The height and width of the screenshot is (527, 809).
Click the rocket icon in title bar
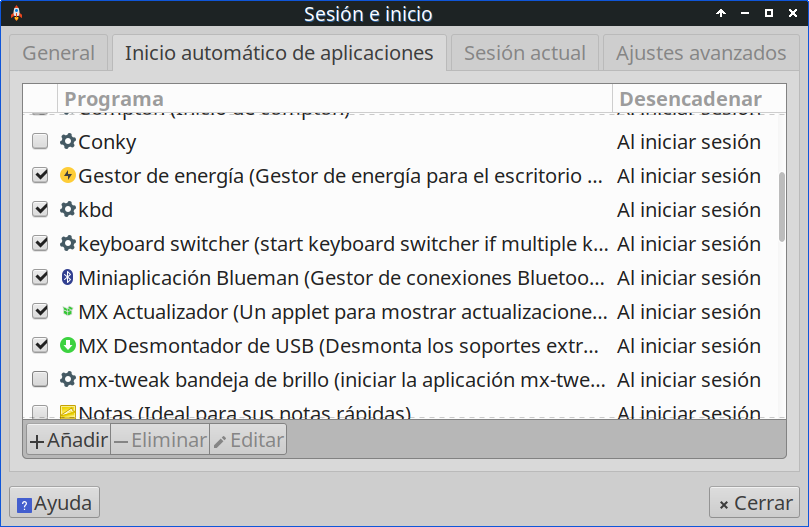coord(17,13)
